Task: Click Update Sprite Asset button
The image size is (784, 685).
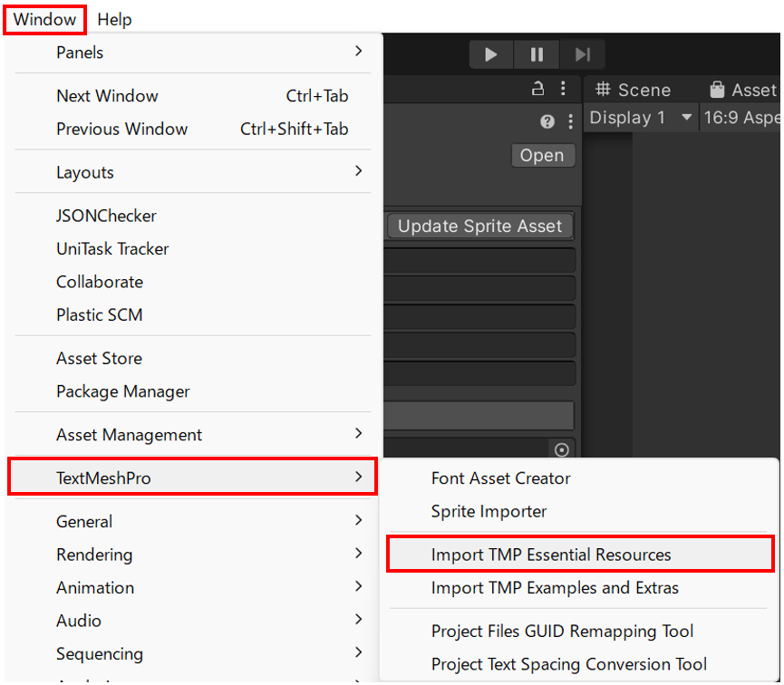Action: (480, 226)
